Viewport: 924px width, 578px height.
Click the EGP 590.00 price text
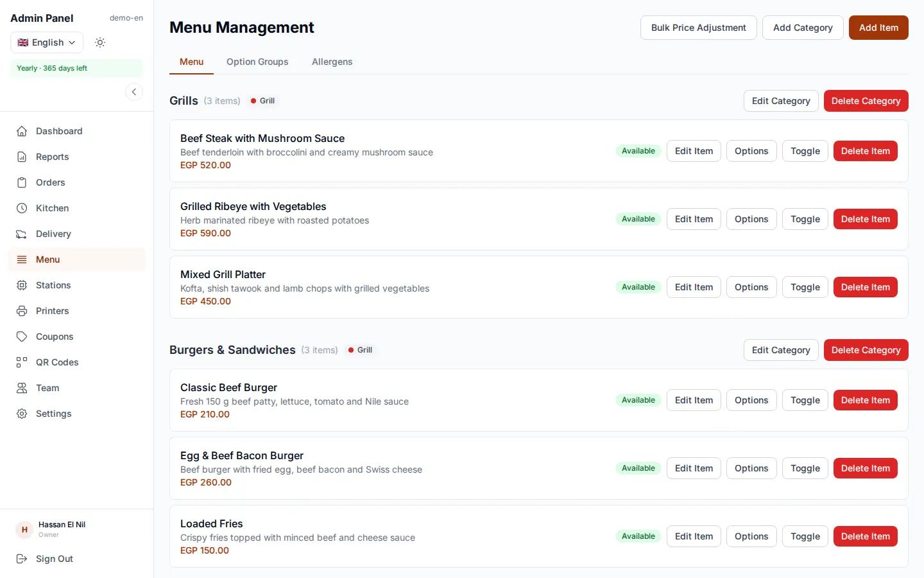pyautogui.click(x=205, y=233)
